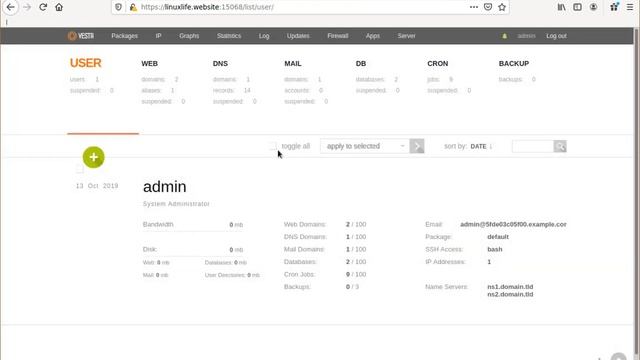The width and height of the screenshot is (640, 360).
Task: Switch to WEB tab
Action: 149,64
